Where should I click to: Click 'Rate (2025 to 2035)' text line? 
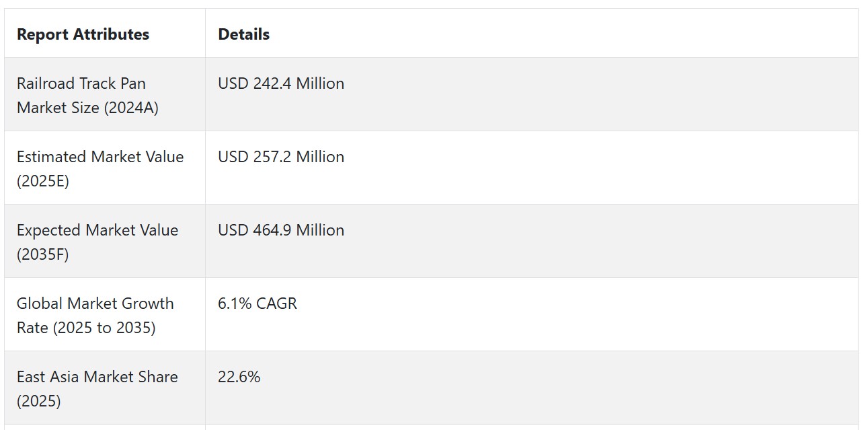[86, 328]
